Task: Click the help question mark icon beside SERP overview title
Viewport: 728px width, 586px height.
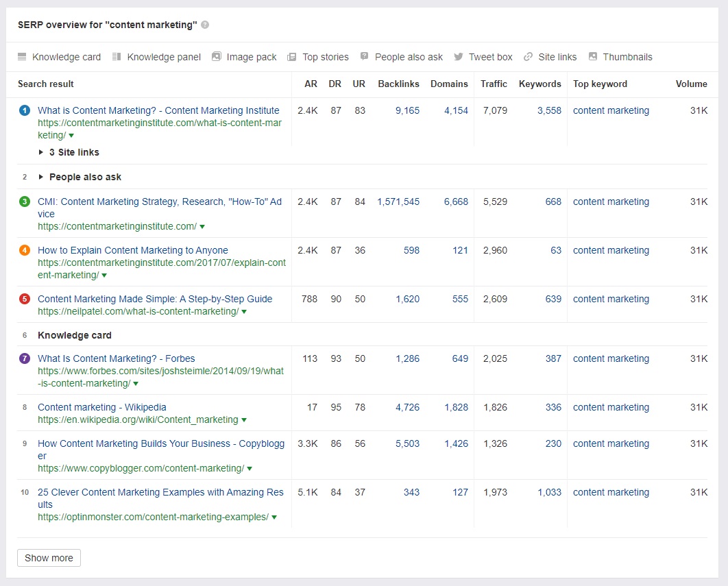Action: pyautogui.click(x=205, y=25)
